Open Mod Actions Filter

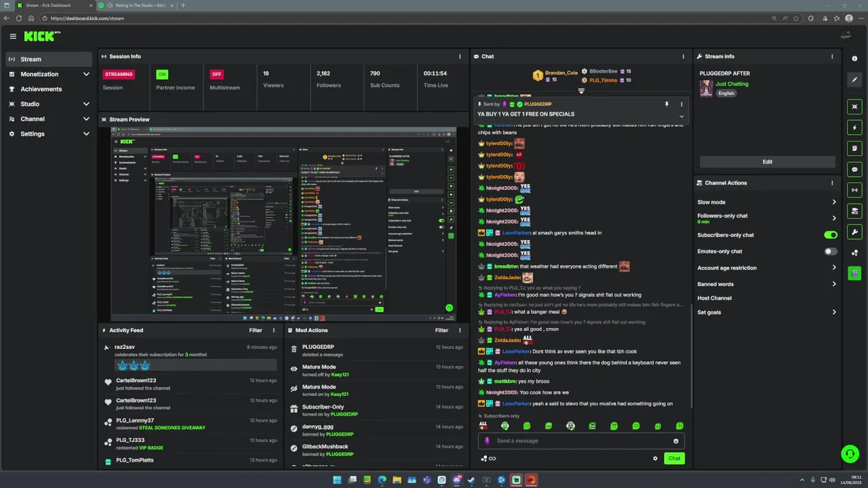click(x=441, y=330)
